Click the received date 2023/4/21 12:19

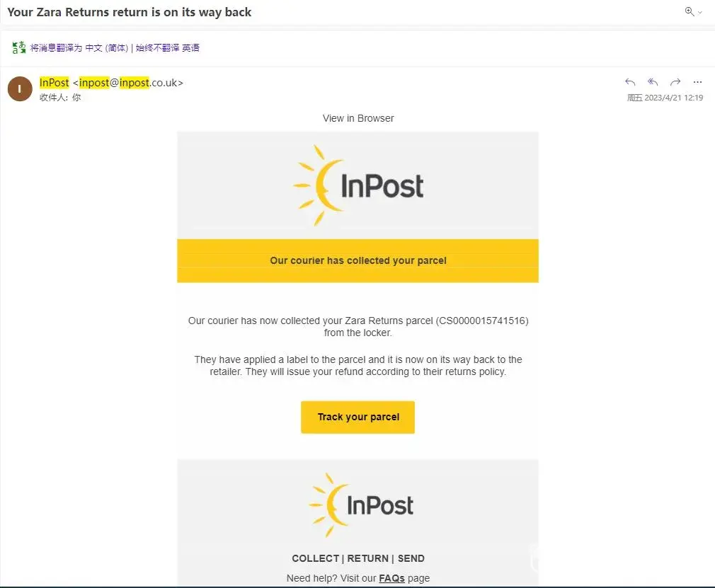click(x=665, y=98)
